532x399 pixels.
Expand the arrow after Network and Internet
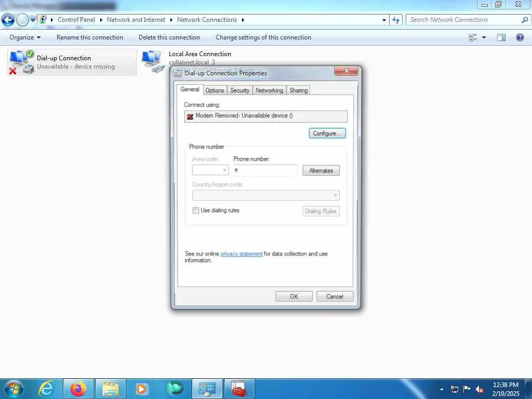(170, 20)
